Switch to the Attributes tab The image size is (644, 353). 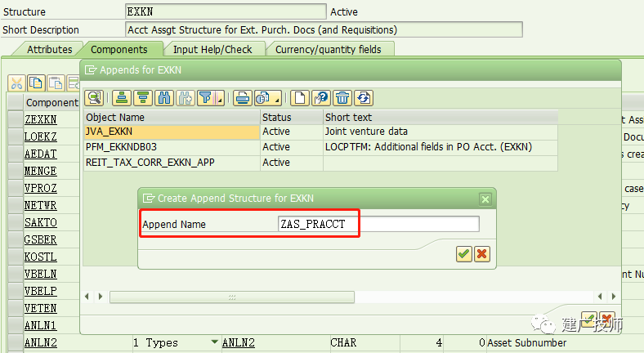click(x=49, y=49)
